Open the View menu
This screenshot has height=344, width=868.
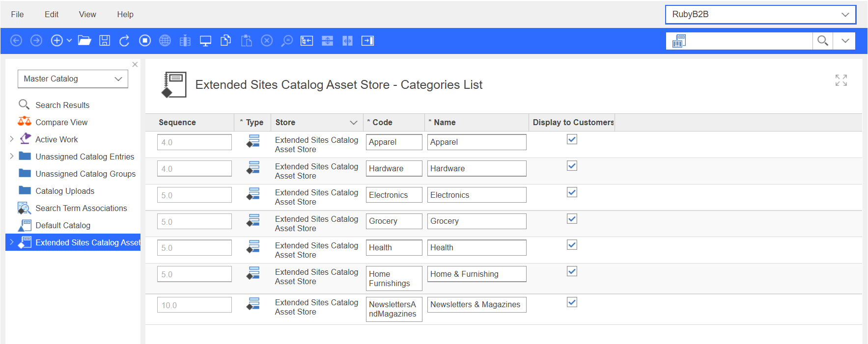[87, 14]
